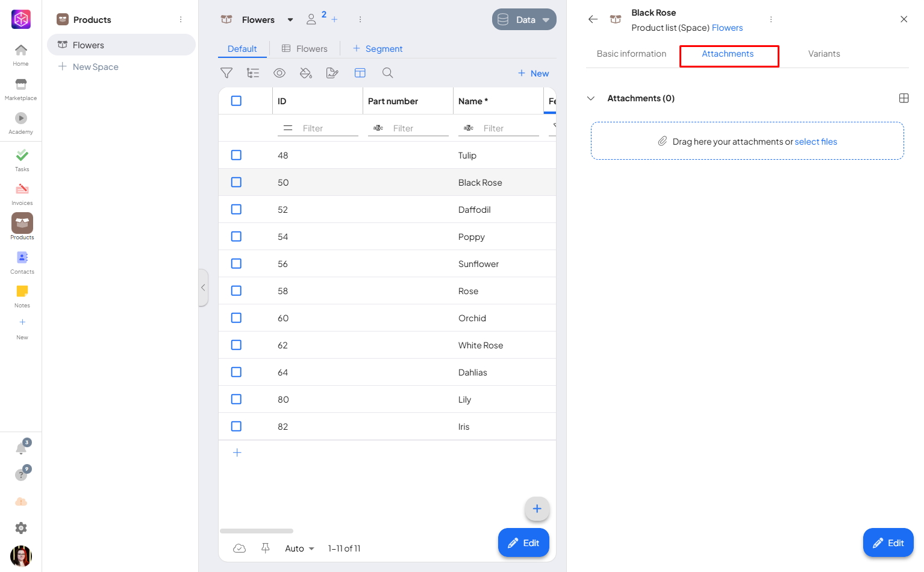Go back using the detail panel arrow
Screen dimensions: 924x572
pos(593,19)
